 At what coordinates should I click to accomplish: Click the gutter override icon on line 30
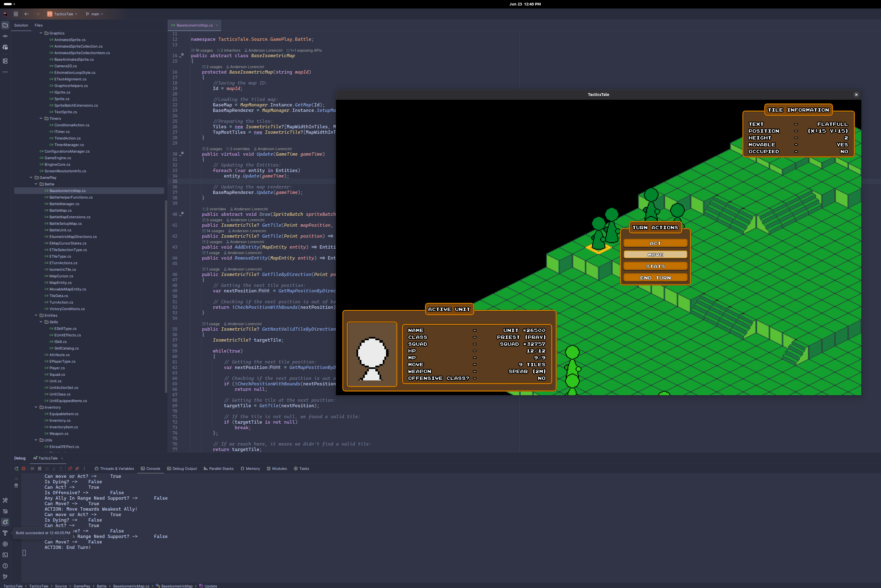coord(181,154)
